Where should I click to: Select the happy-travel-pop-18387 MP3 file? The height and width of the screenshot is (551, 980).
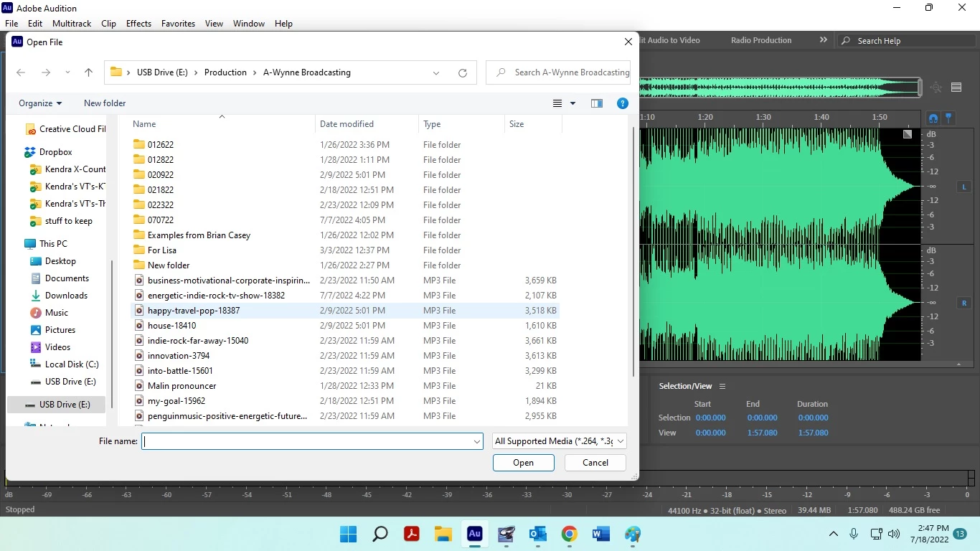[x=346, y=311]
